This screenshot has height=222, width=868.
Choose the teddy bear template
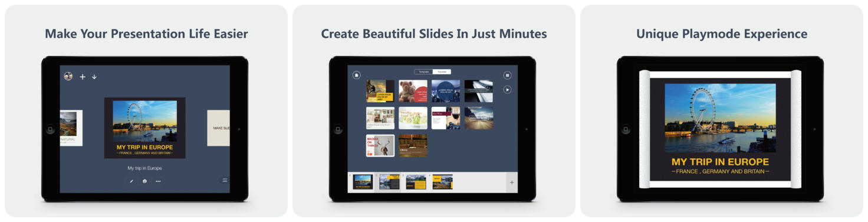click(x=413, y=92)
